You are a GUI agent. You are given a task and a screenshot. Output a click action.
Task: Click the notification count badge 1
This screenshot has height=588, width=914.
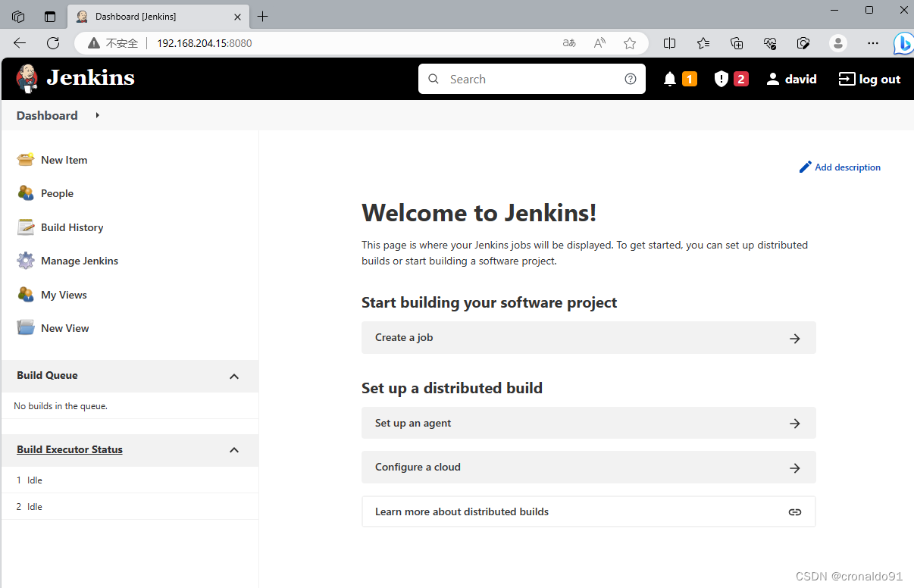click(690, 79)
